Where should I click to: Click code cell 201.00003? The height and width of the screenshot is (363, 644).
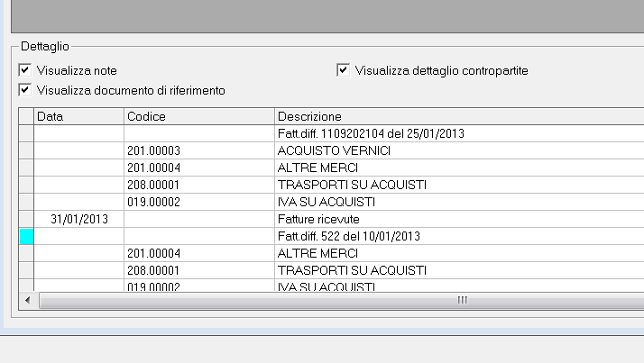(x=198, y=151)
